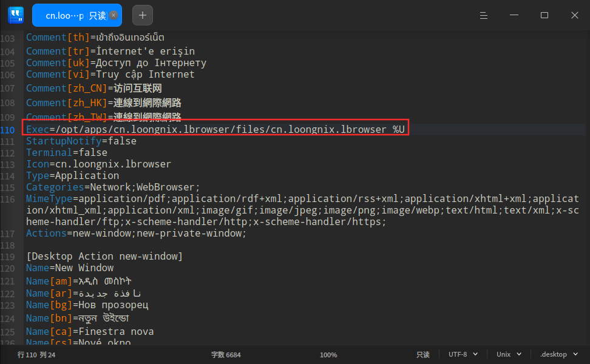This screenshot has height=364, width=590.
Task: Click the Comment[uk] line
Action: (117, 63)
